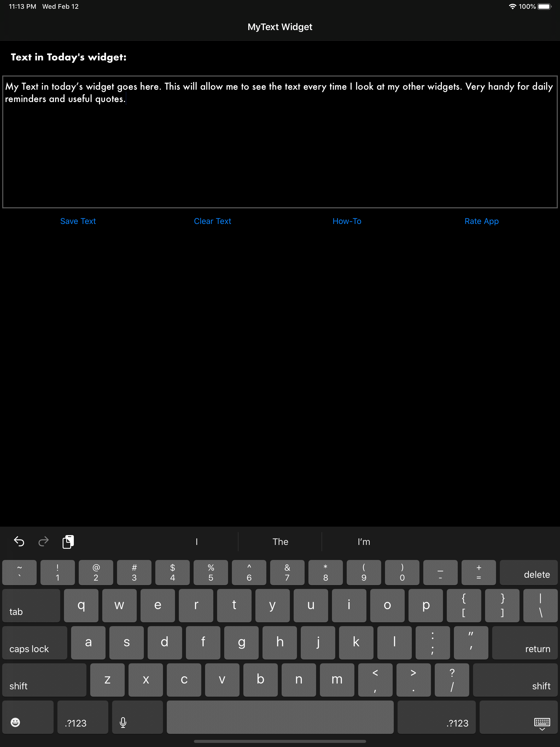The image size is (560, 747).
Task: Tap the How-To link
Action: (x=346, y=221)
